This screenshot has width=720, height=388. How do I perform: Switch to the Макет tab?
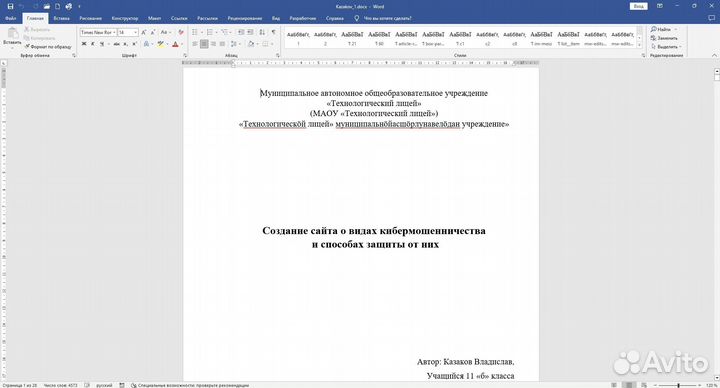(x=154, y=18)
